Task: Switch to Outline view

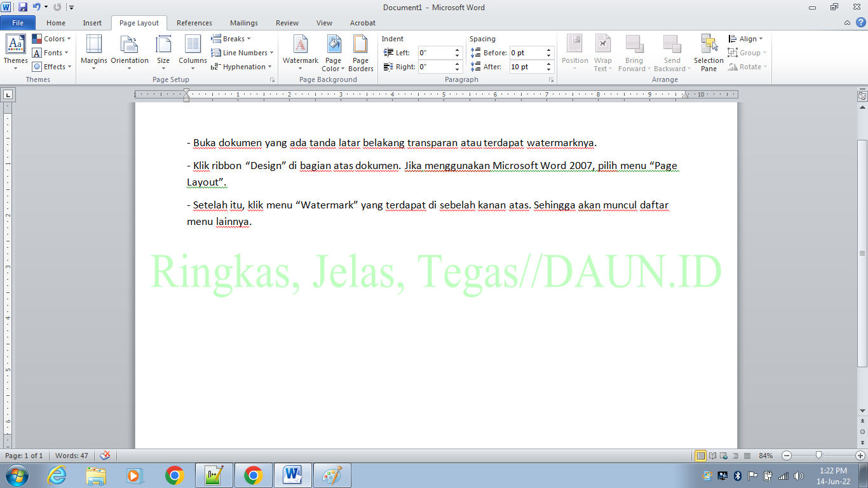Action: click(736, 456)
